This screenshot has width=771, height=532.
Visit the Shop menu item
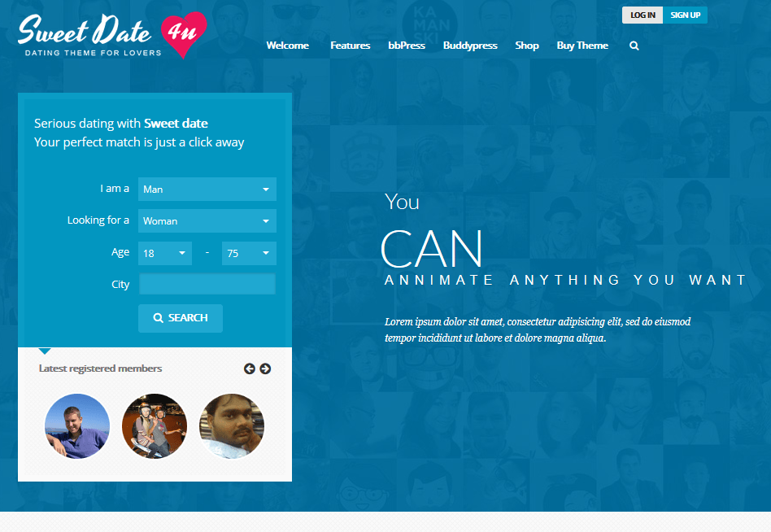point(527,46)
